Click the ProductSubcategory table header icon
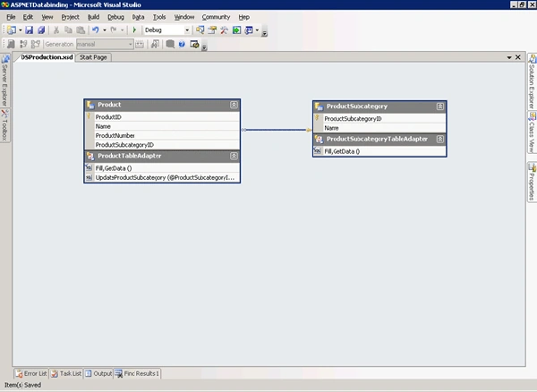Viewport: 537px width, 392px height. pos(319,107)
